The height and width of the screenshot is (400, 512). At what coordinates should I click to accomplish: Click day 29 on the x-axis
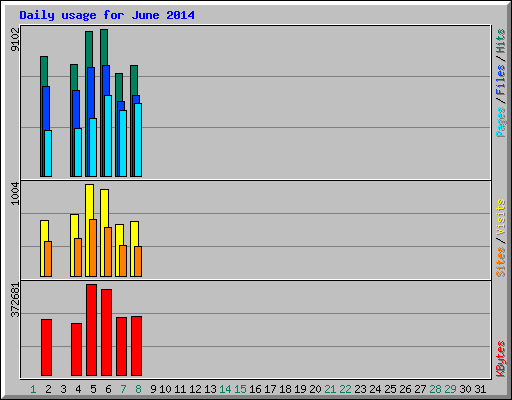(450, 389)
